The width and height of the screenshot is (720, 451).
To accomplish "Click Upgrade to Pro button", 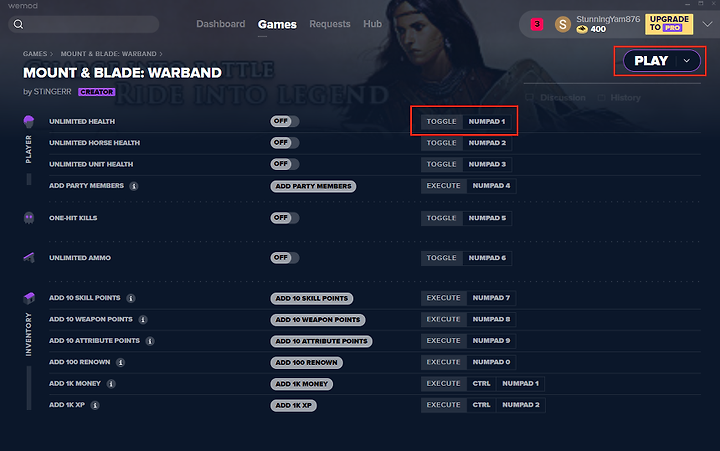I will pyautogui.click(x=669, y=24).
